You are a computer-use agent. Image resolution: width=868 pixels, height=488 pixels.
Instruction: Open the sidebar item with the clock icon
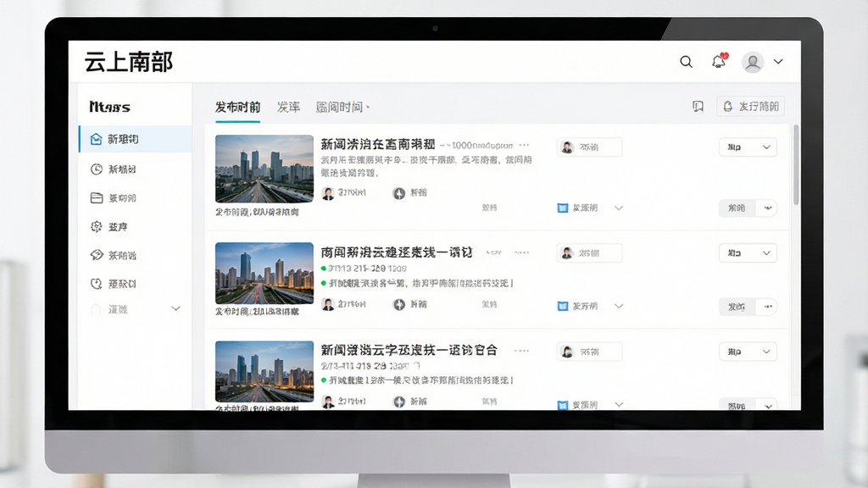pos(114,169)
